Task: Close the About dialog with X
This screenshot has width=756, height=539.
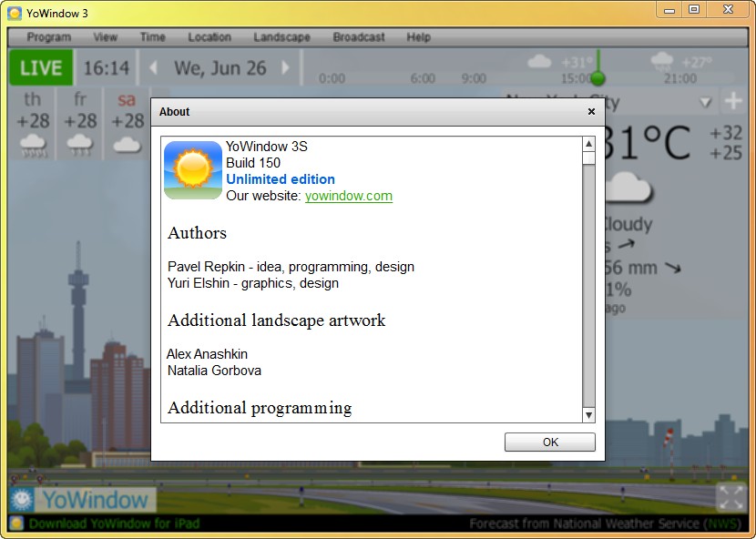Action: pyautogui.click(x=591, y=111)
